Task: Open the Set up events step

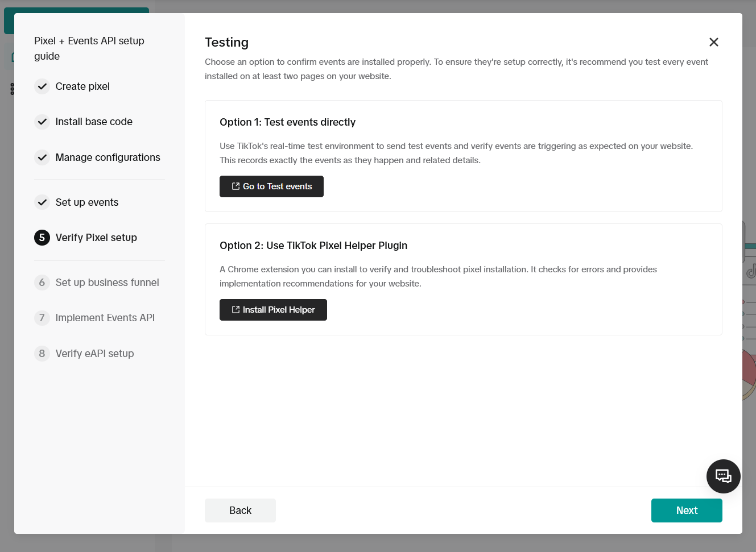Action: (87, 202)
